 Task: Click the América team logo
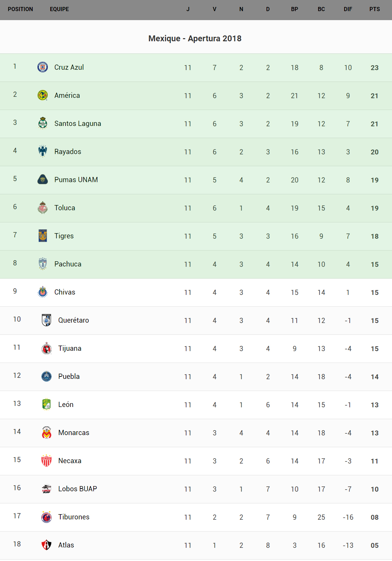[43, 95]
